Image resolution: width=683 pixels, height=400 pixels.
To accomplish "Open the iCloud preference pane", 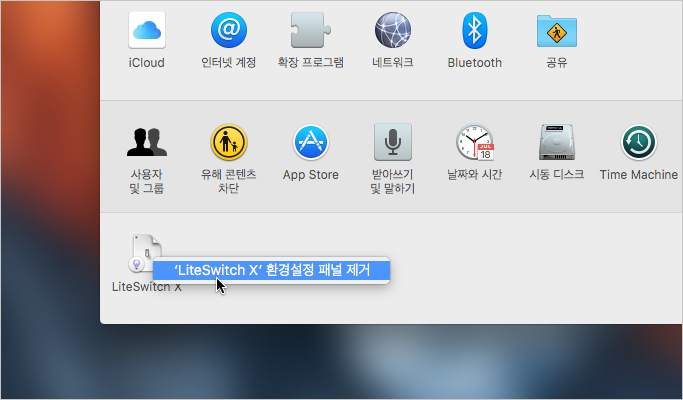I will pyautogui.click(x=147, y=30).
